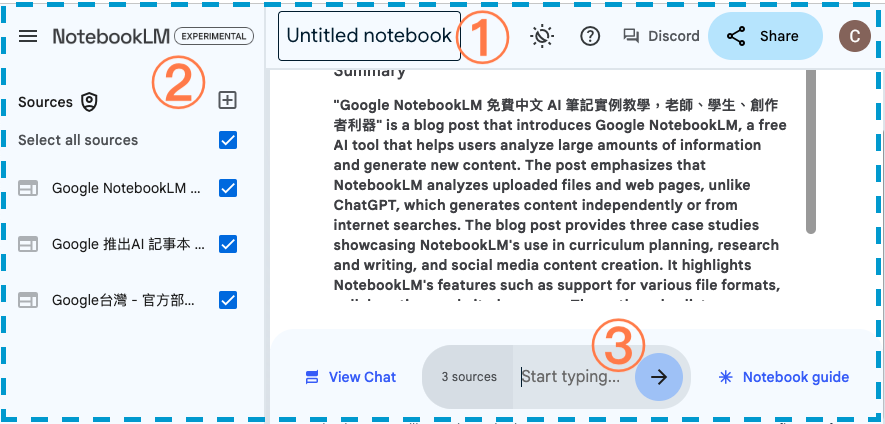
Task: Click the Google NotebookLM source file icon
Action: point(29,188)
